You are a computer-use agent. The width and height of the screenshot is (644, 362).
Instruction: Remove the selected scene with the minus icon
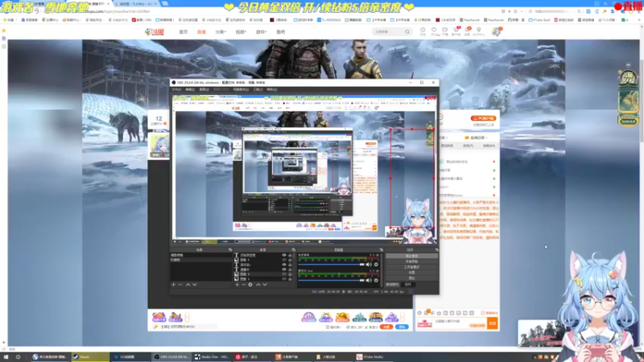[x=180, y=285]
